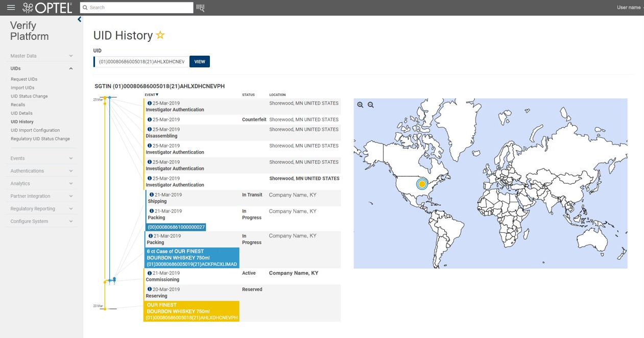This screenshot has height=338, width=644.
Task: Expand the Analytics section
Action: pos(41,183)
